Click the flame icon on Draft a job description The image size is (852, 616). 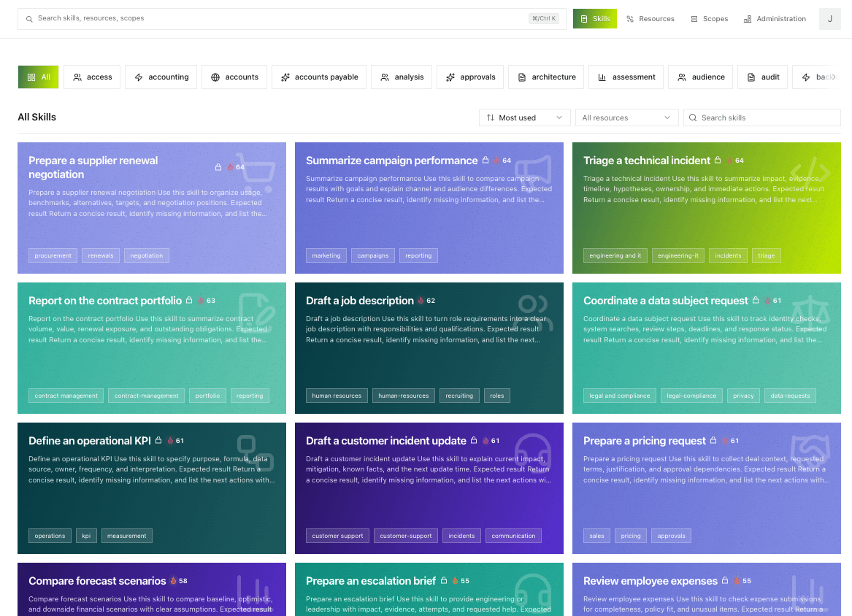(421, 301)
